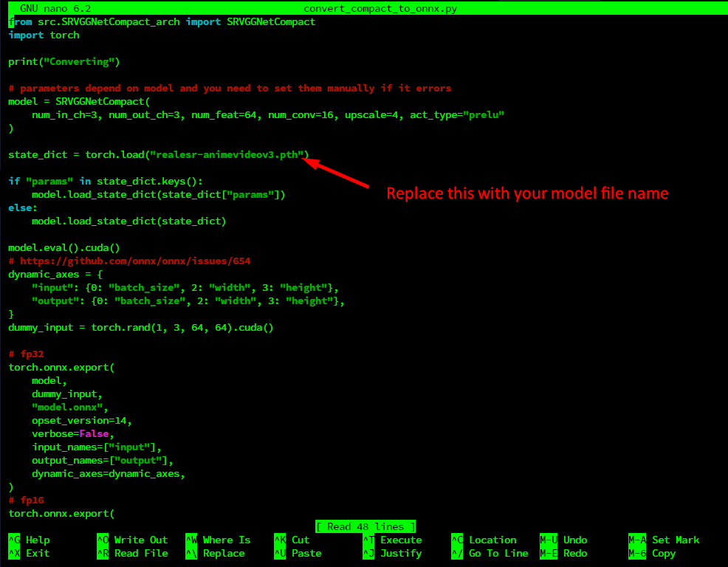Click the magenta False value

(94, 433)
